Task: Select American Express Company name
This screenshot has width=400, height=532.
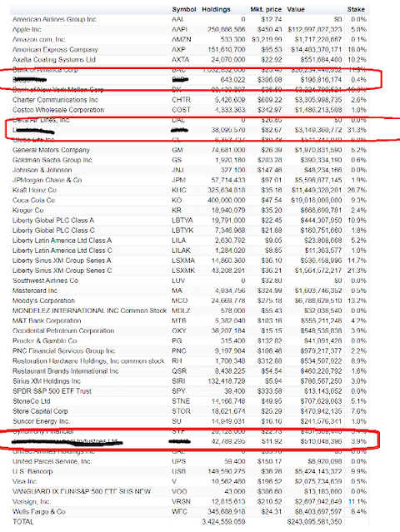Action: tap(55, 49)
